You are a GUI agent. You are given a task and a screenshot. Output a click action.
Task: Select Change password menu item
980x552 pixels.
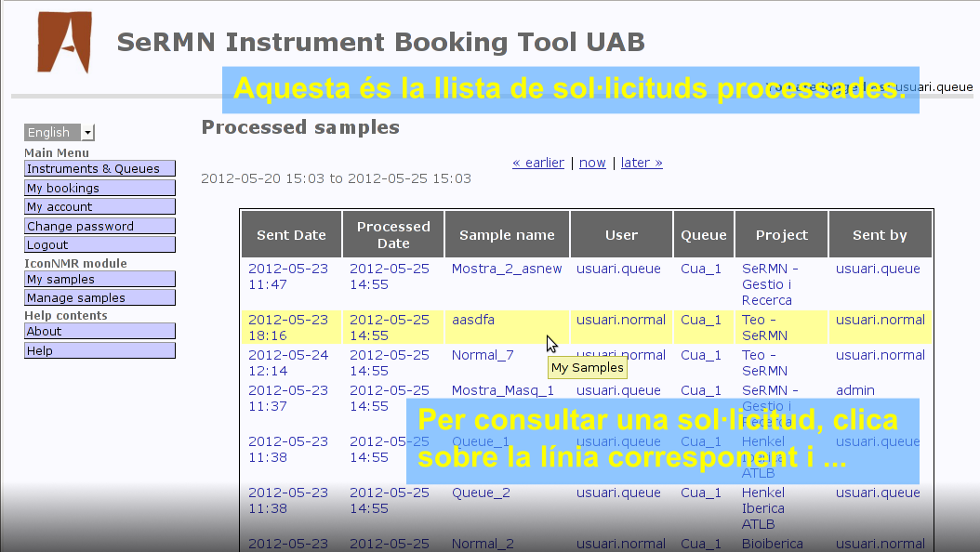pyautogui.click(x=100, y=226)
